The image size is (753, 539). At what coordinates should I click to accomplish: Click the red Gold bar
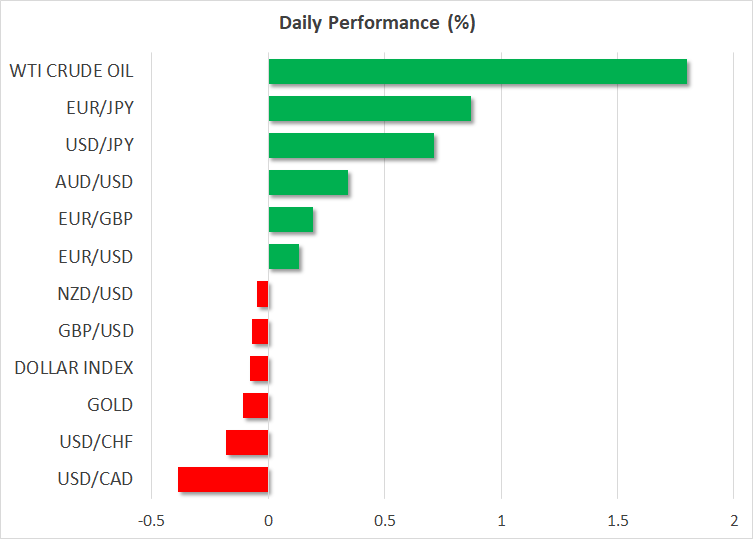[x=256, y=405]
